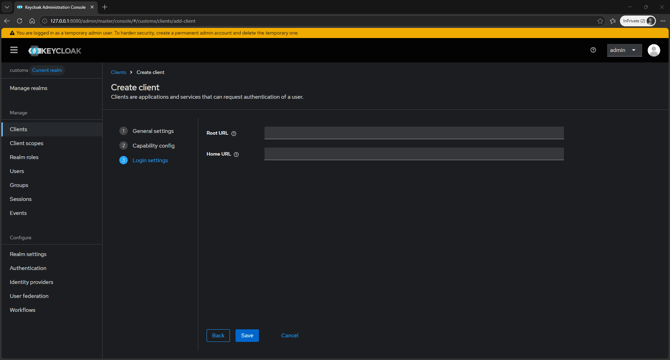Show Home URL help tooltip

[236, 155]
